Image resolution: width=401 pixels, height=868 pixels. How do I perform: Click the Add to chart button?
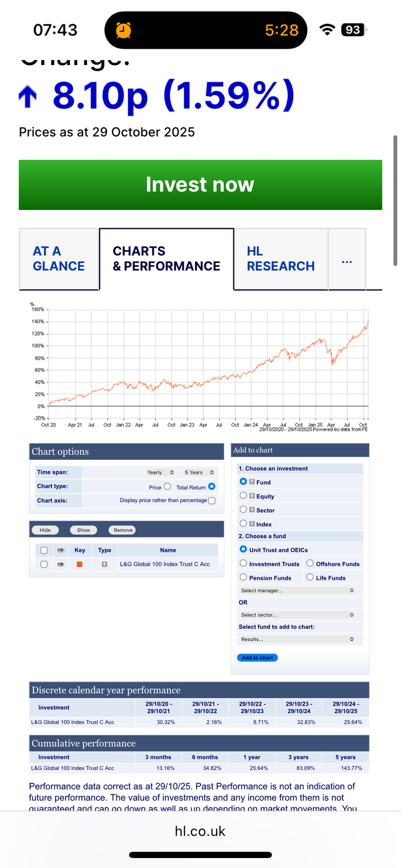[x=257, y=658]
